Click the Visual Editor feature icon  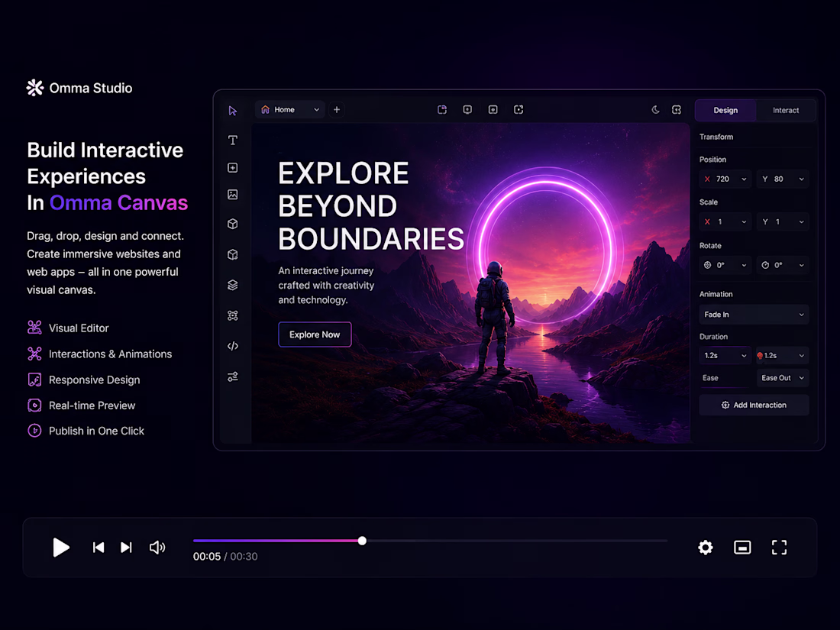point(34,328)
